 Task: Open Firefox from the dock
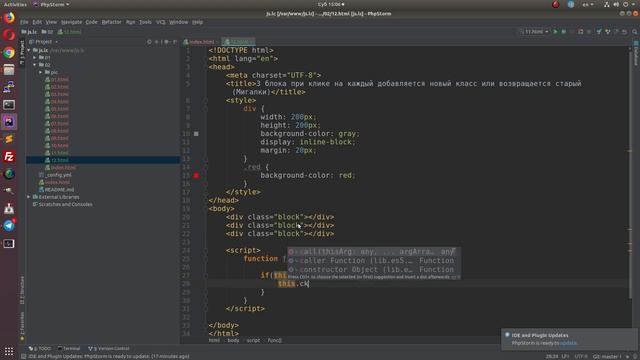coord(9,18)
